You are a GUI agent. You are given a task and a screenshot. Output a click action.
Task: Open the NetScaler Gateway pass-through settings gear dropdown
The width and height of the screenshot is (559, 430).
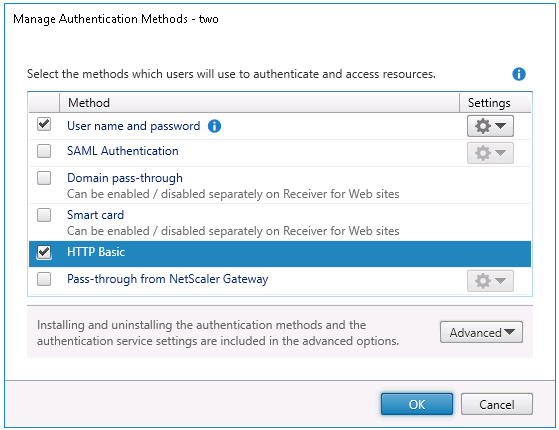tap(490, 281)
